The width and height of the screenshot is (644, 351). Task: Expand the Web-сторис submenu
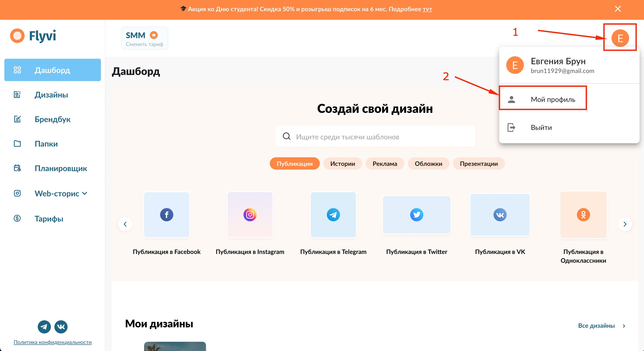coord(61,193)
